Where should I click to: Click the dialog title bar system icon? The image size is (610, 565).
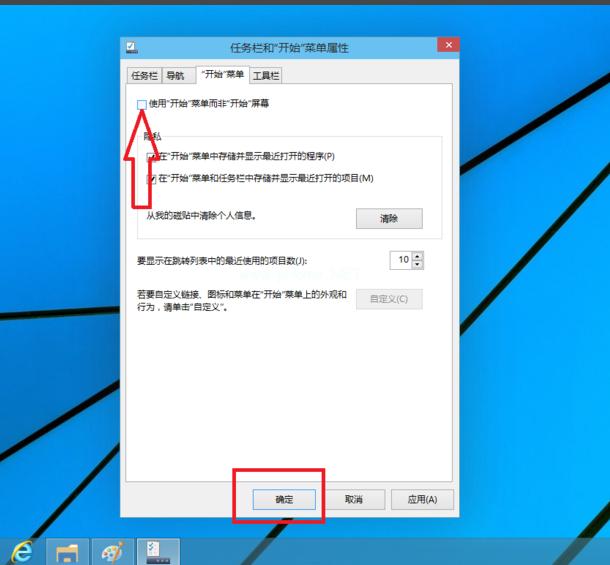click(x=131, y=47)
